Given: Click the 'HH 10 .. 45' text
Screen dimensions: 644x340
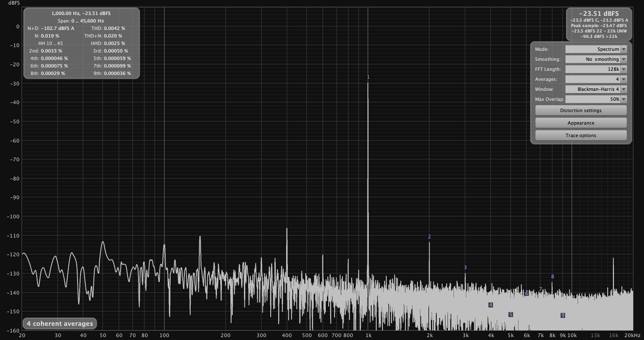Looking at the screenshot, I should [x=50, y=43].
